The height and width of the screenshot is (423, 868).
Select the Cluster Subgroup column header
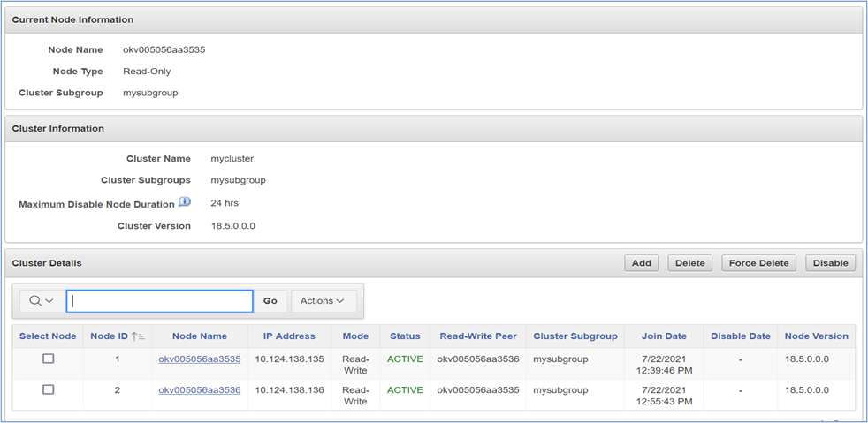[575, 336]
